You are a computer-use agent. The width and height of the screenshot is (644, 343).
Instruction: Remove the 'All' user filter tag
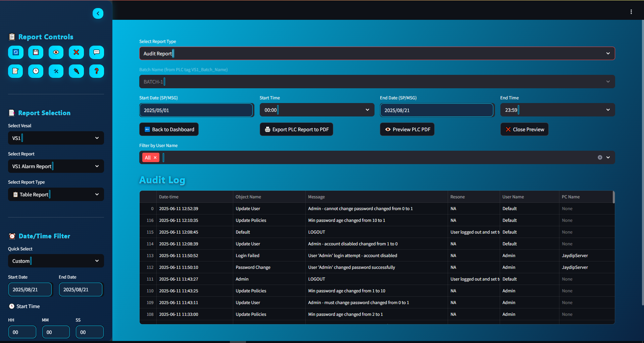(x=155, y=158)
